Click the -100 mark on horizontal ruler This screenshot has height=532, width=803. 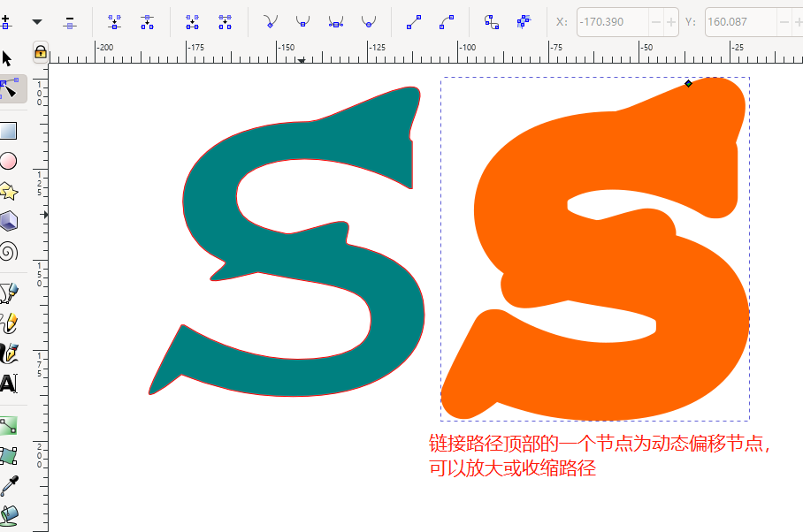coord(468,48)
